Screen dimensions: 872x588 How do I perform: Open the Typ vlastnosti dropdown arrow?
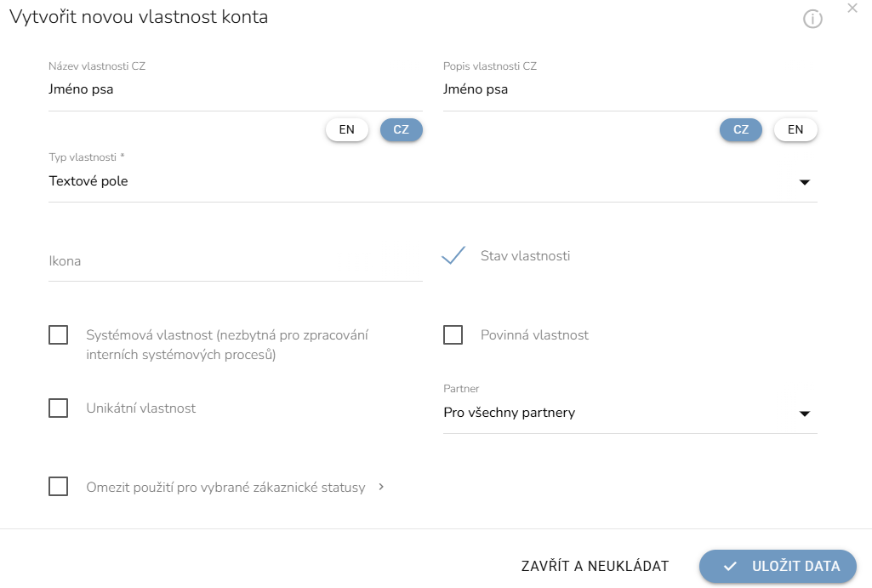pos(804,182)
